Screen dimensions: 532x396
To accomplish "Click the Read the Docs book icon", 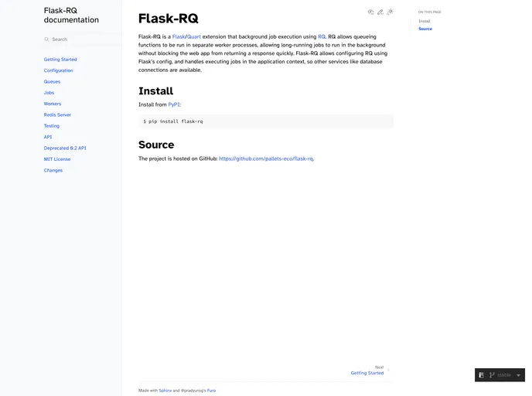I will [x=482, y=375].
